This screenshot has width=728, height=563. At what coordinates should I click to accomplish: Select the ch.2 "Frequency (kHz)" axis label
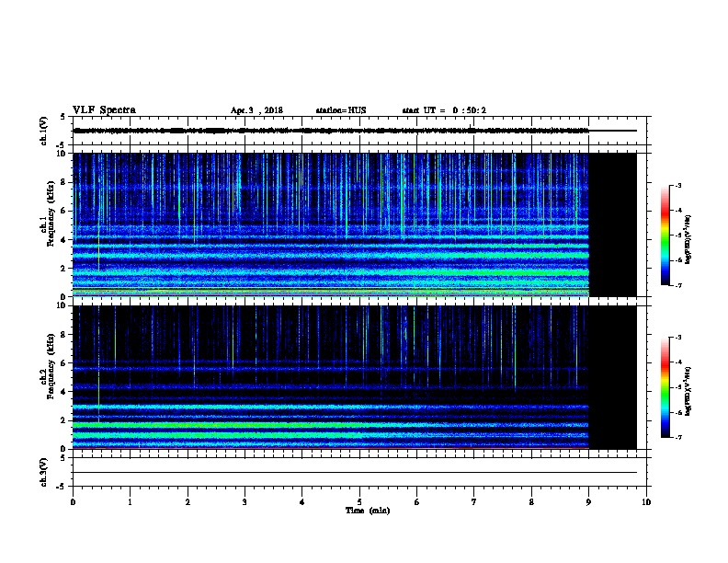pos(51,366)
